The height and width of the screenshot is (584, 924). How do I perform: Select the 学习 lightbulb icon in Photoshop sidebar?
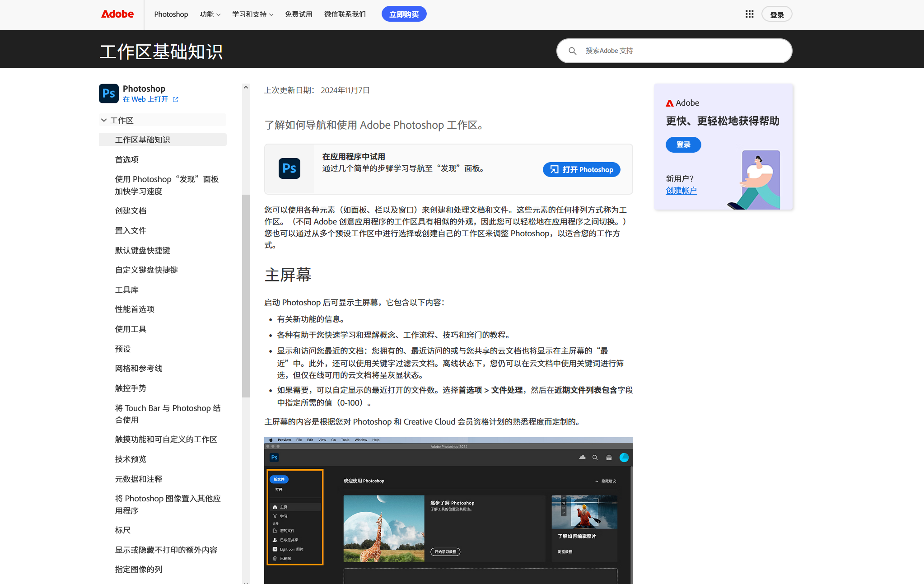[x=275, y=516]
